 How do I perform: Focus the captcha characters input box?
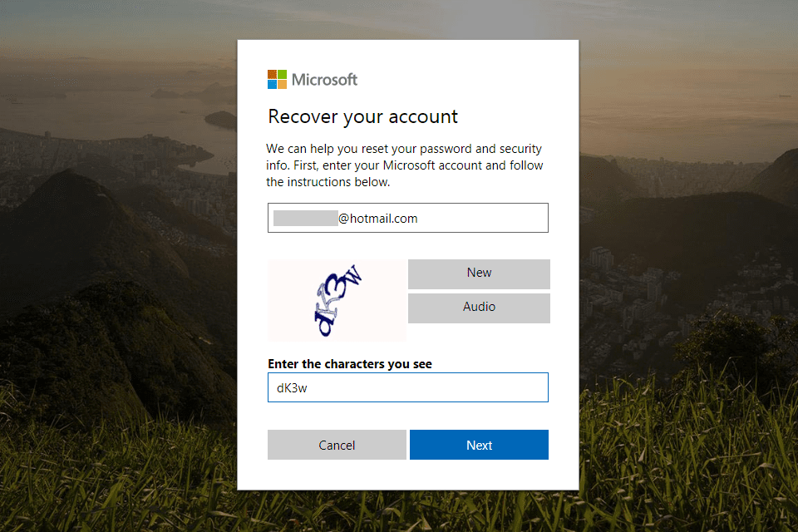[407, 387]
